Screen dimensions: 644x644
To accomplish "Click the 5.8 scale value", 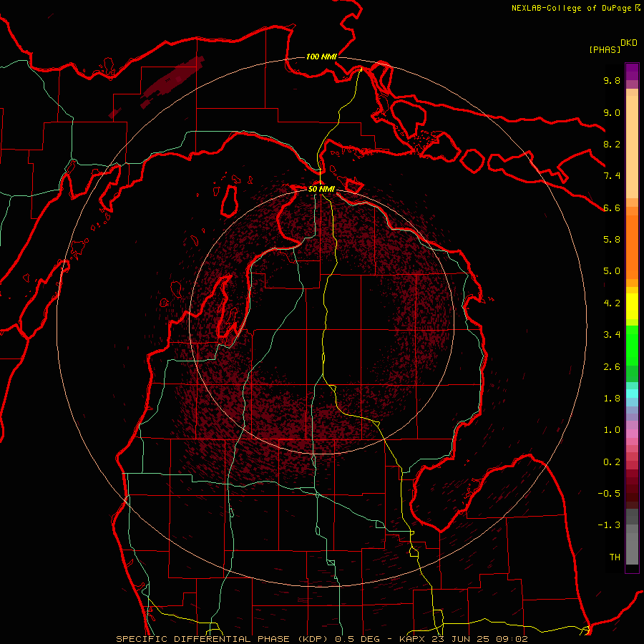I will [612, 240].
